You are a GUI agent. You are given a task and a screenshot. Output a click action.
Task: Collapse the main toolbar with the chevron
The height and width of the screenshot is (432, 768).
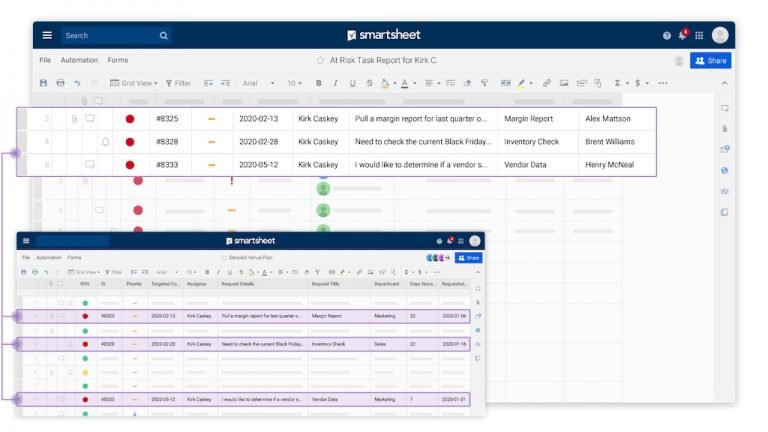click(724, 83)
